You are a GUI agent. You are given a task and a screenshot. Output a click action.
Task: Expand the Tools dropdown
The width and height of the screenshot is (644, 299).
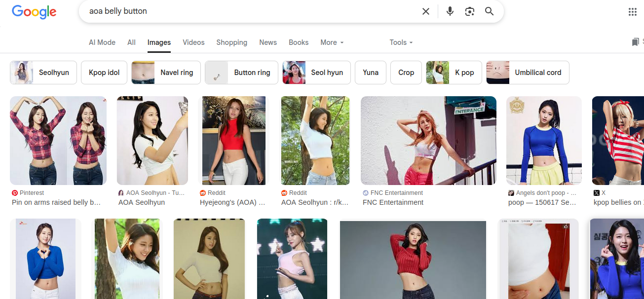[401, 42]
